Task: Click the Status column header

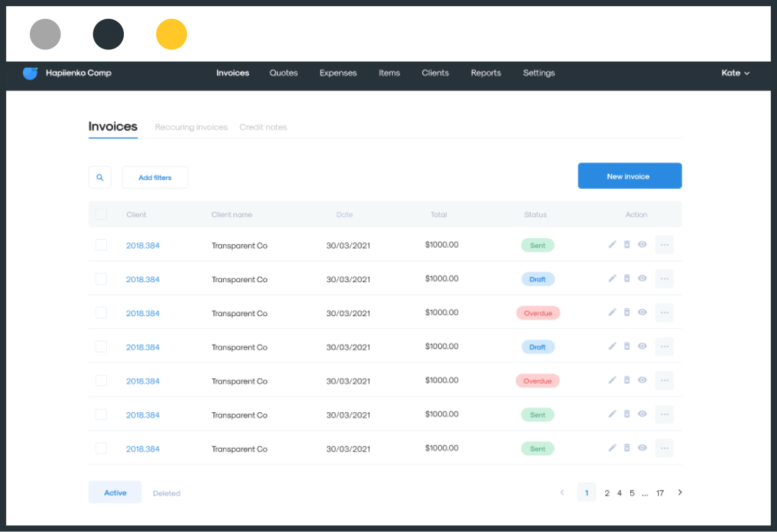Action: point(535,215)
